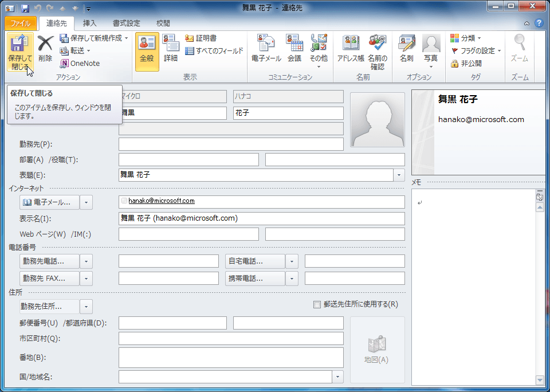Open the File (ファイル) tab
This screenshot has width=550, height=392.
(x=21, y=23)
